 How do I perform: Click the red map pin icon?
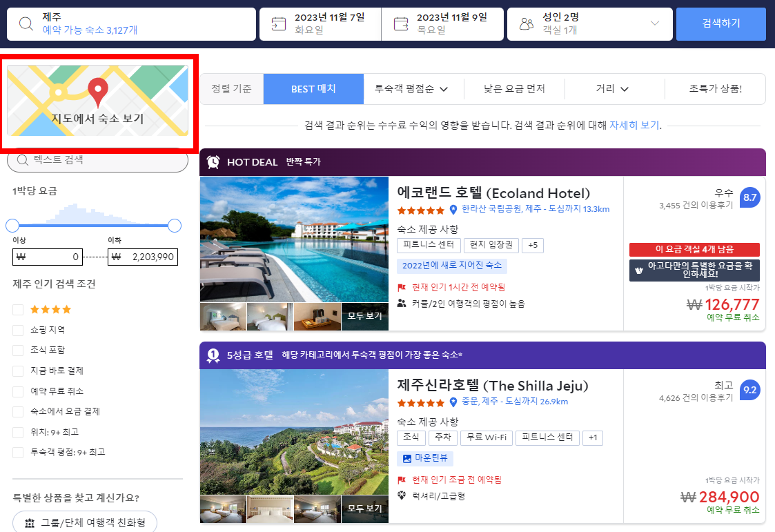98,92
